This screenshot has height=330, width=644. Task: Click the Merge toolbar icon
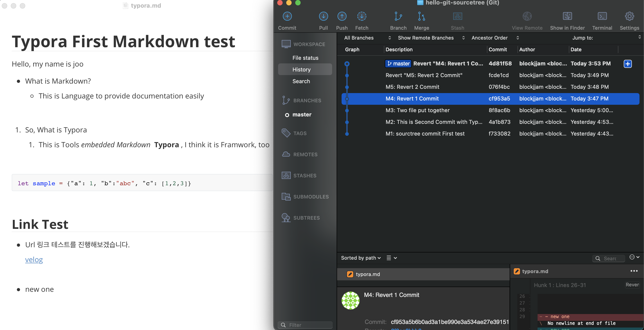(421, 16)
